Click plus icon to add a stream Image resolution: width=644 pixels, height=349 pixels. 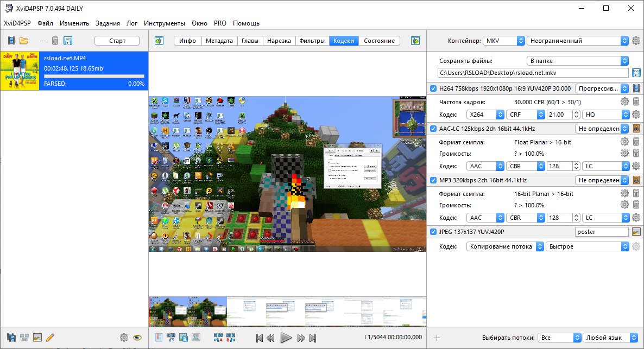437,338
